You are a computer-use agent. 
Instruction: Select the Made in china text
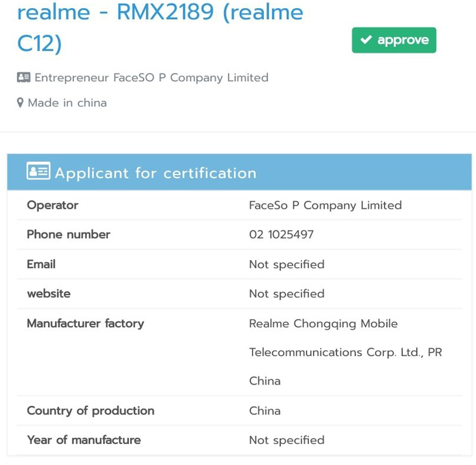[x=67, y=103]
